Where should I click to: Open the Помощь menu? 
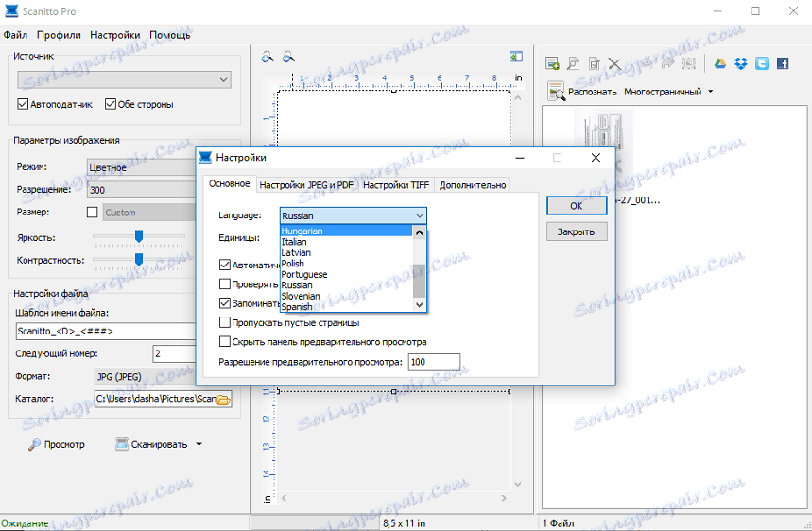170,35
